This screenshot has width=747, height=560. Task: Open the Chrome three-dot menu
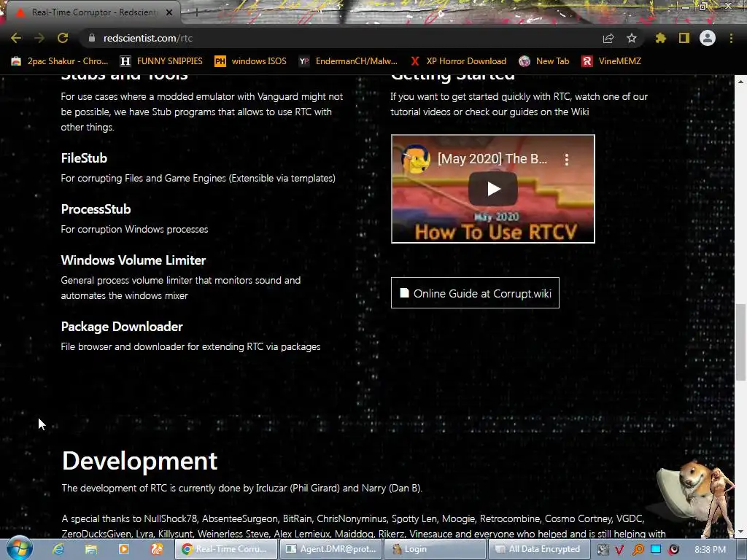(x=731, y=38)
